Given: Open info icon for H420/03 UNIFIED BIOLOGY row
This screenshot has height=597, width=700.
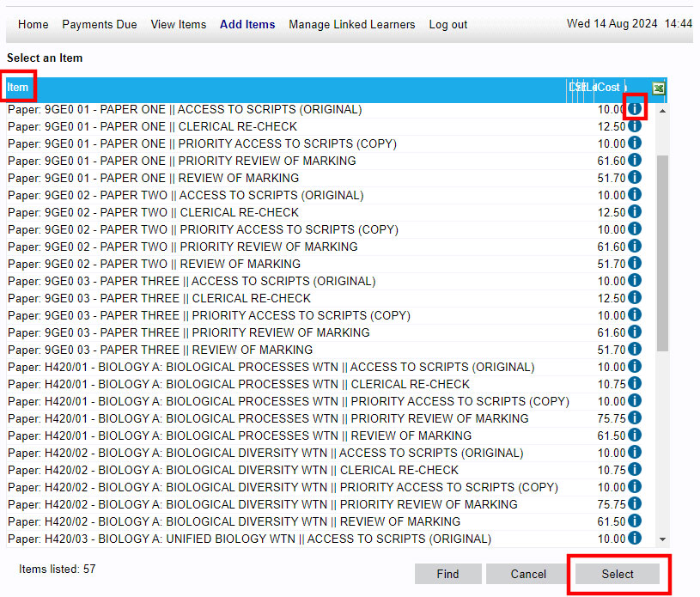Looking at the screenshot, I should pyautogui.click(x=633, y=538).
